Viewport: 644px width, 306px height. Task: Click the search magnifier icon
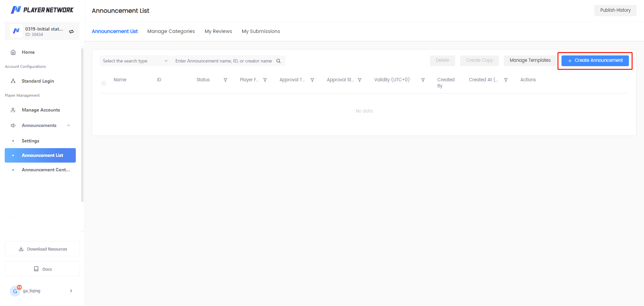278,61
